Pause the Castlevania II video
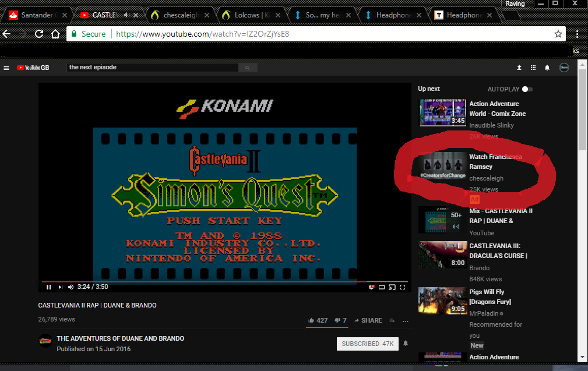 point(49,287)
